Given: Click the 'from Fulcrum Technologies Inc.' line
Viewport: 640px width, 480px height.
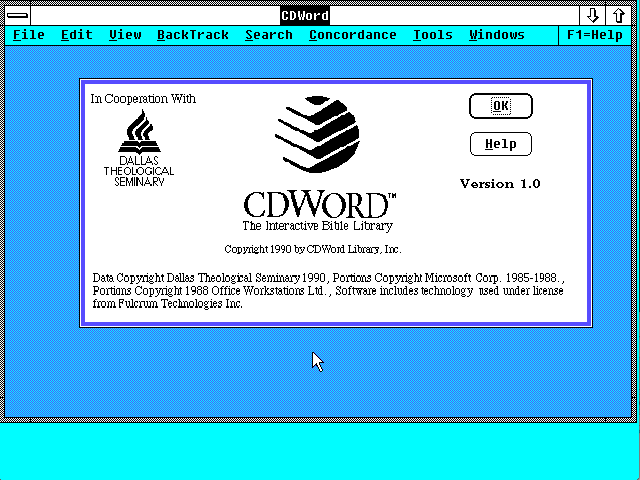Looking at the screenshot, I should pos(167,304).
